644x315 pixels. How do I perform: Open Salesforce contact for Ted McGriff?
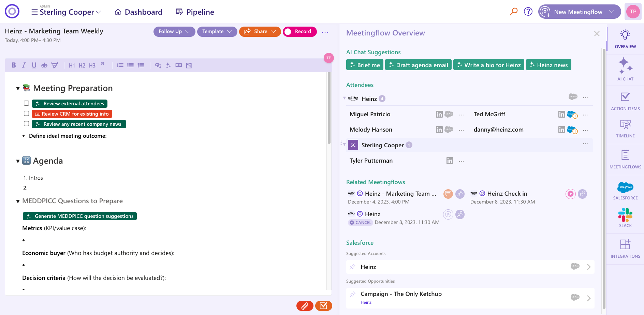point(572,115)
